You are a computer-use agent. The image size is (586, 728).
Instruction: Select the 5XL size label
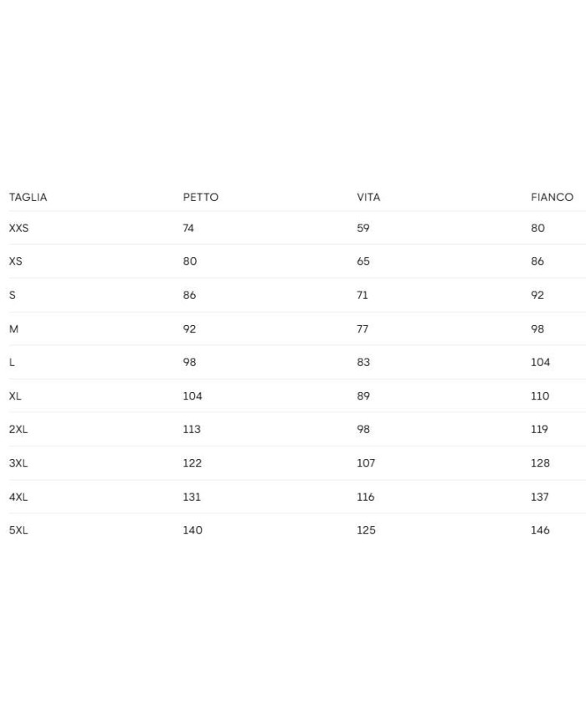[18, 530]
